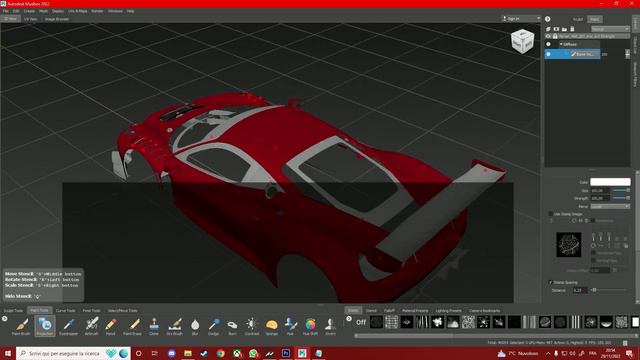Image resolution: width=640 pixels, height=360 pixels.
Task: Select the Airbrush tool
Action: (91, 326)
